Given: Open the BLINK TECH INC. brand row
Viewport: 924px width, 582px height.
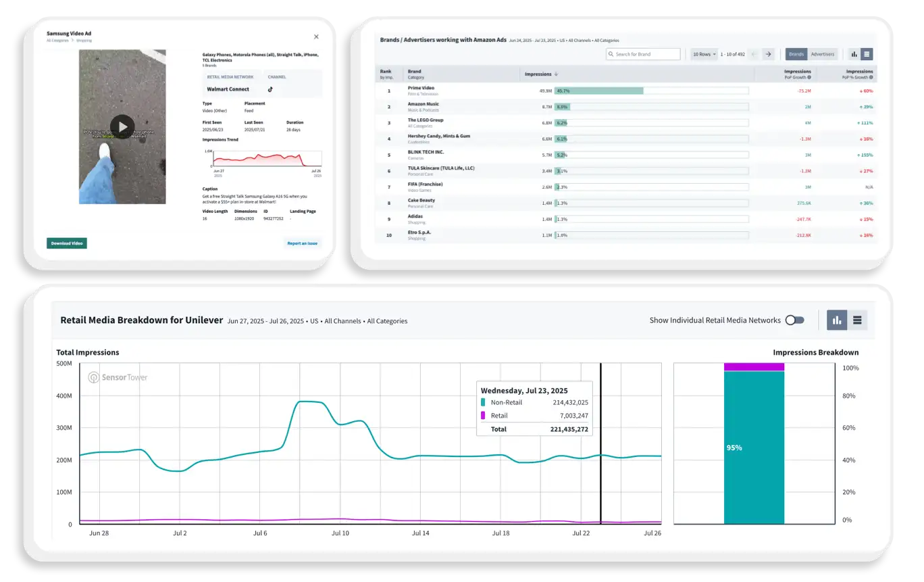Looking at the screenshot, I should [625, 155].
